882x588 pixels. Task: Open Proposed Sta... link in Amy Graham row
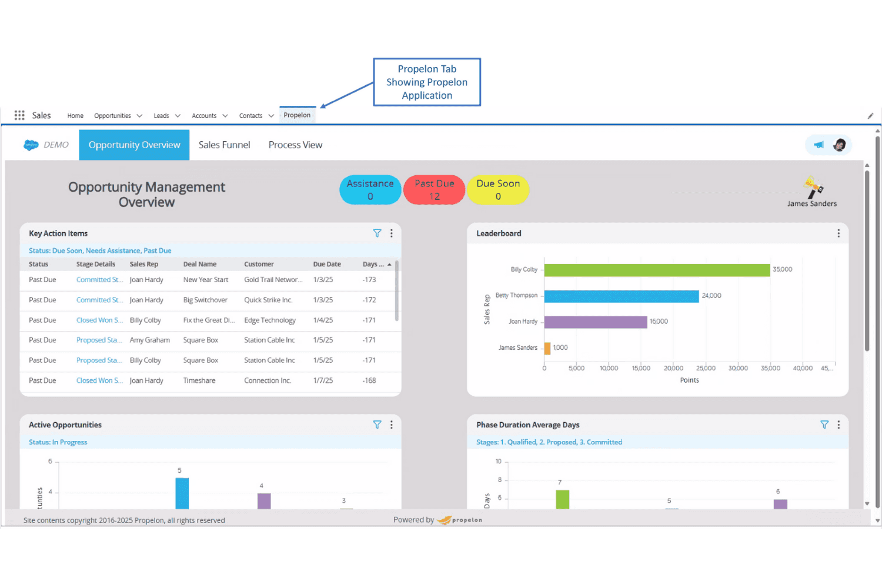99,340
